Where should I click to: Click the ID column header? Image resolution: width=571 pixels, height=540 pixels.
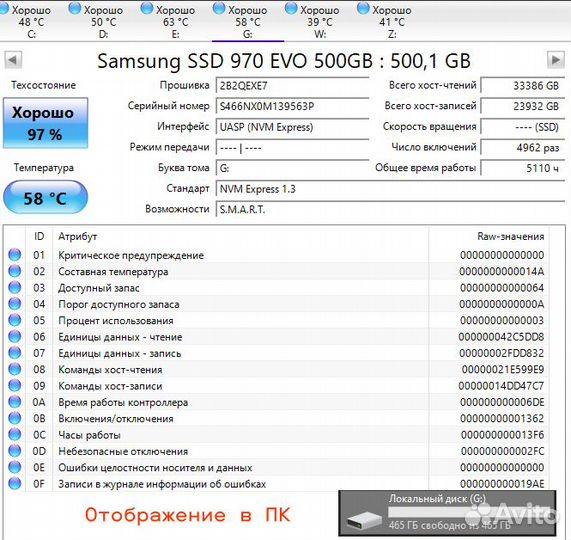click(39, 237)
